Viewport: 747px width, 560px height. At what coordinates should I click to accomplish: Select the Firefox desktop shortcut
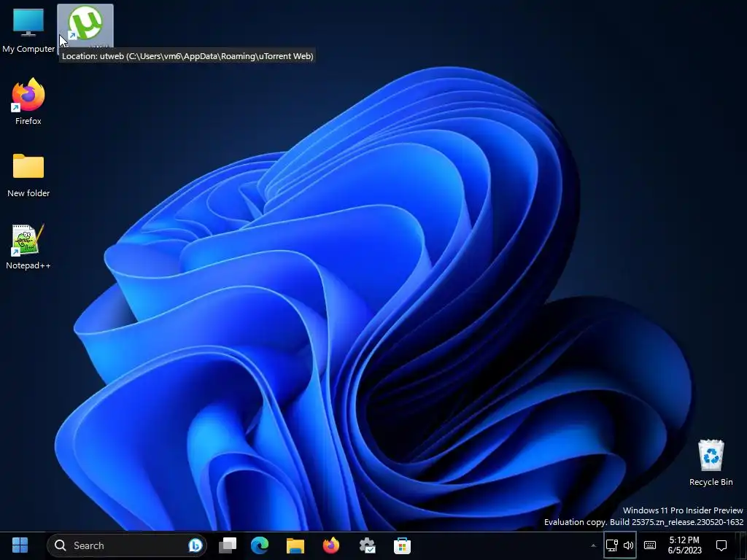click(28, 102)
